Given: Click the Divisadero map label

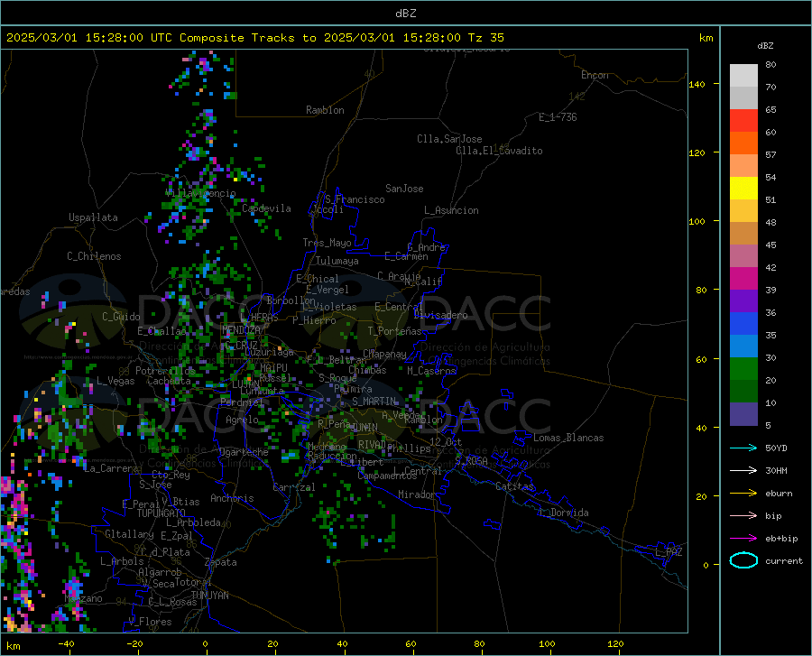Looking at the screenshot, I should [440, 315].
